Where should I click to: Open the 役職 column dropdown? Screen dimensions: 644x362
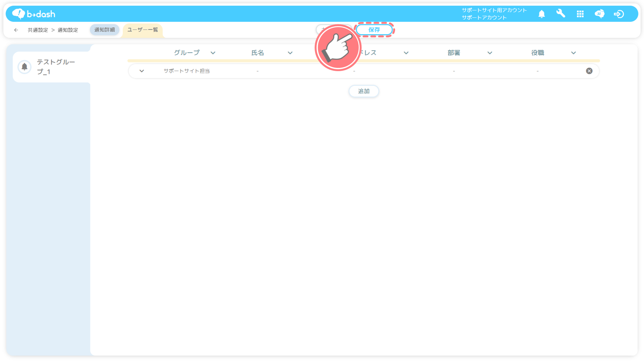pos(573,53)
